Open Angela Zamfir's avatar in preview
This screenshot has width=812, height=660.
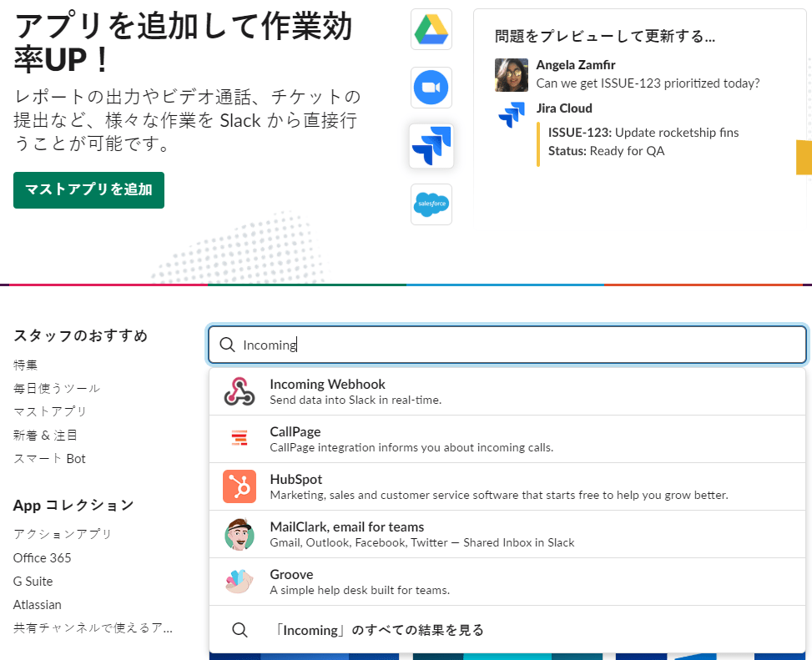tap(511, 75)
